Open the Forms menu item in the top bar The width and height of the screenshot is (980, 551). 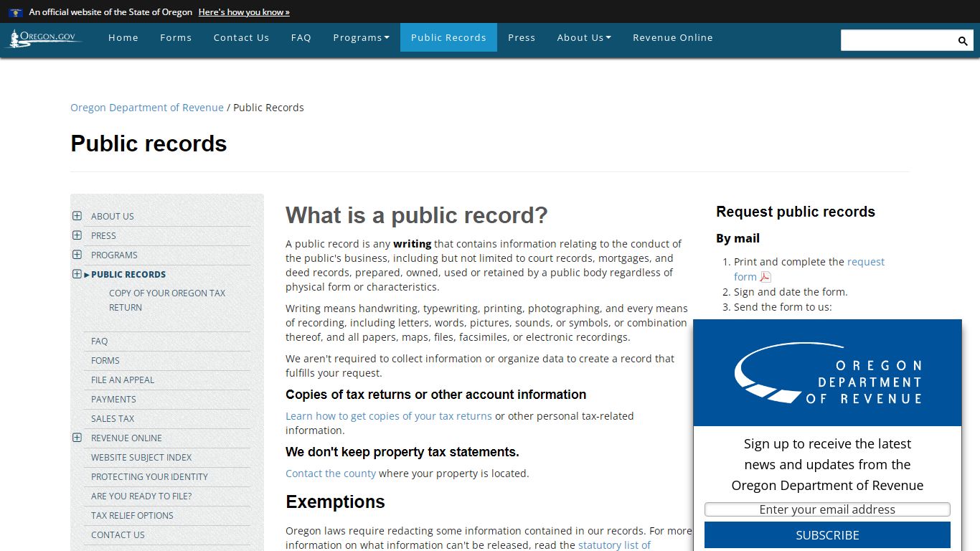click(x=176, y=37)
